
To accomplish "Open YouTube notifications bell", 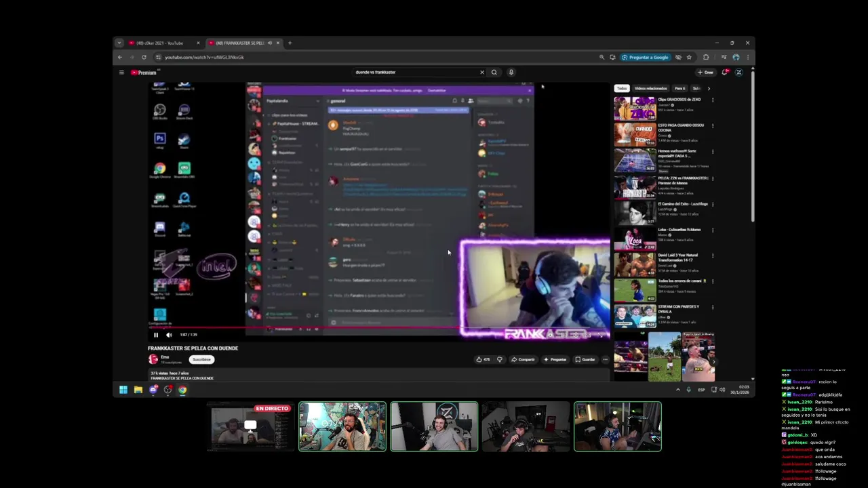I will [x=726, y=73].
